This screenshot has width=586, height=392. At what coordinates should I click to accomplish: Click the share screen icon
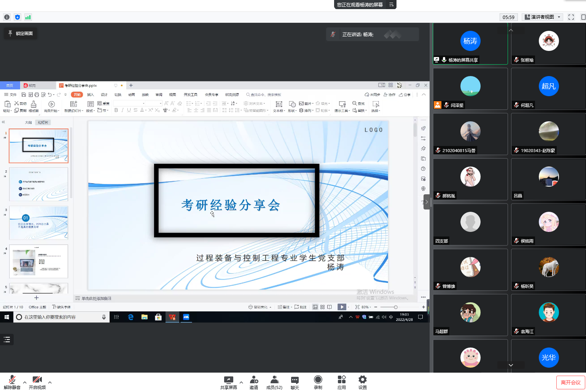pyautogui.click(x=228, y=380)
